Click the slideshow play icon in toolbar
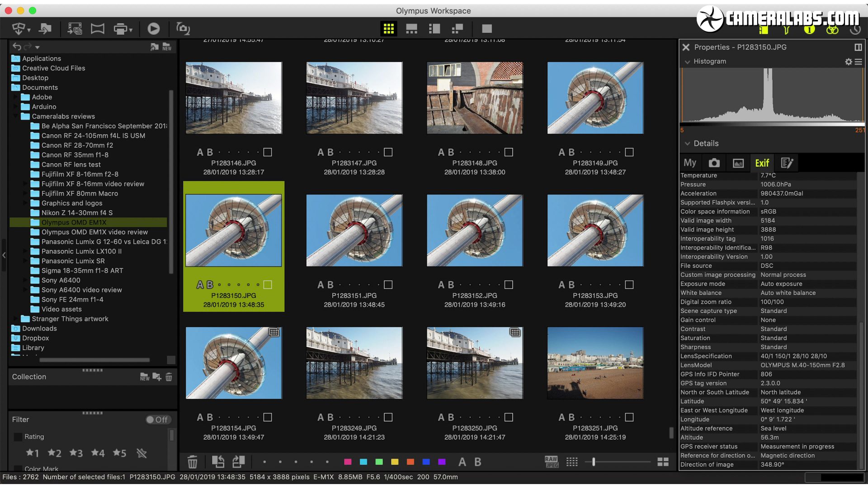 (153, 29)
